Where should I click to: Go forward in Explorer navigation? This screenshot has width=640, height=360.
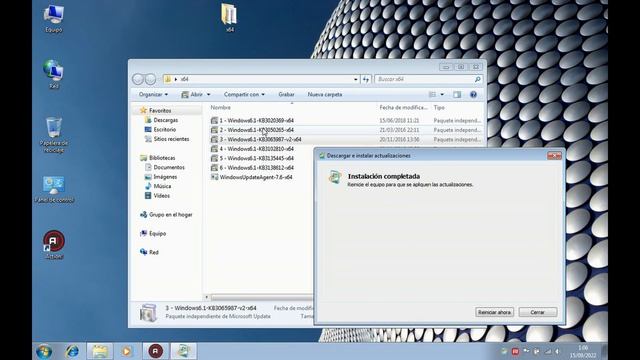[x=150, y=79]
